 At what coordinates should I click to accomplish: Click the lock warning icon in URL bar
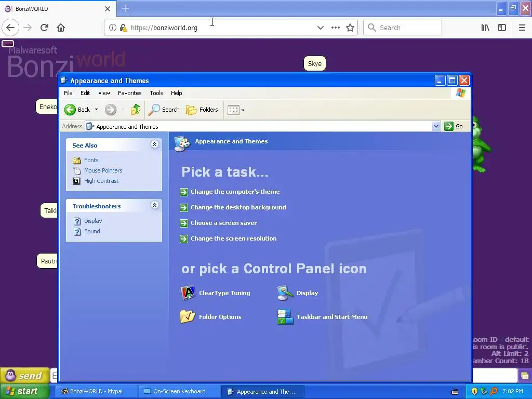click(x=124, y=28)
